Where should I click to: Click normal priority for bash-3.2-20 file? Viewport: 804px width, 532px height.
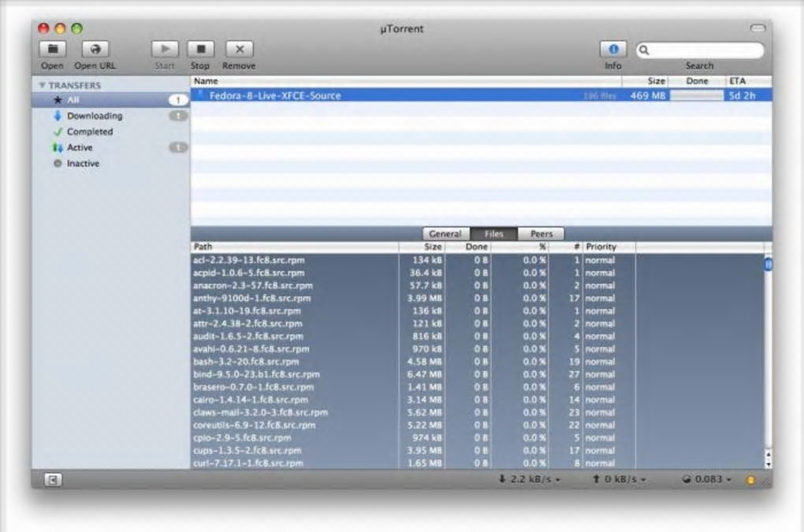point(600,362)
